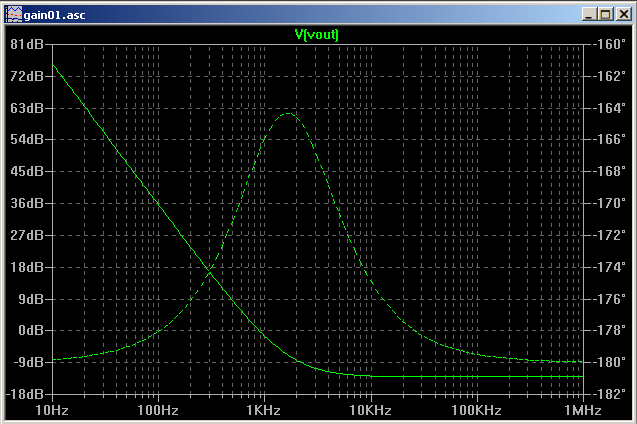Image resolution: width=637 pixels, height=424 pixels.
Task: Click the 72dB magnitude axis label
Action: [x=27, y=76]
